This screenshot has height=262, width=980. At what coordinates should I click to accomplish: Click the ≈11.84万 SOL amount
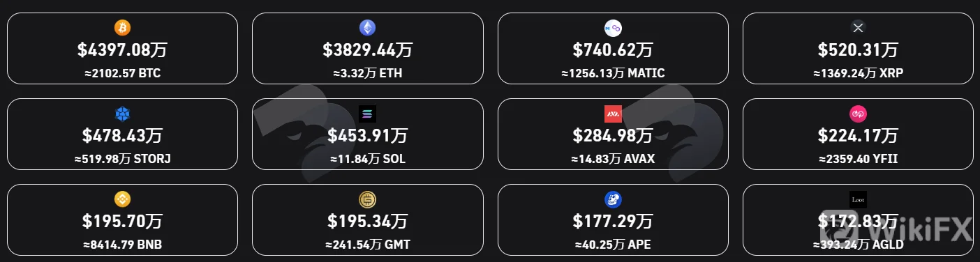(x=367, y=159)
